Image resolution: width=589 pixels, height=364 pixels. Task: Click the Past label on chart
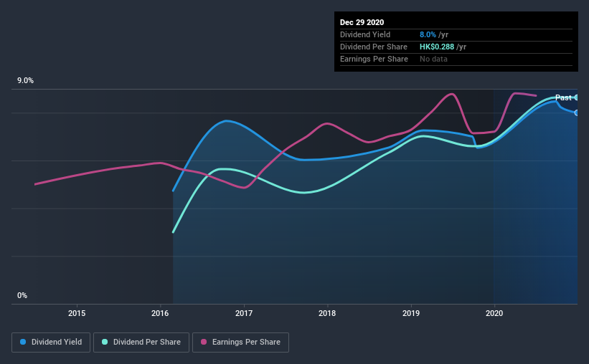point(563,97)
